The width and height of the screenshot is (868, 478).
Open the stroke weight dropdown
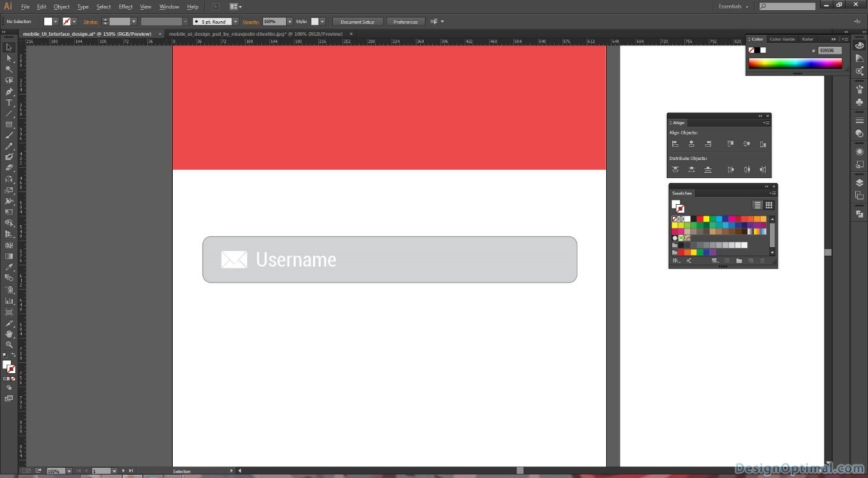(134, 21)
